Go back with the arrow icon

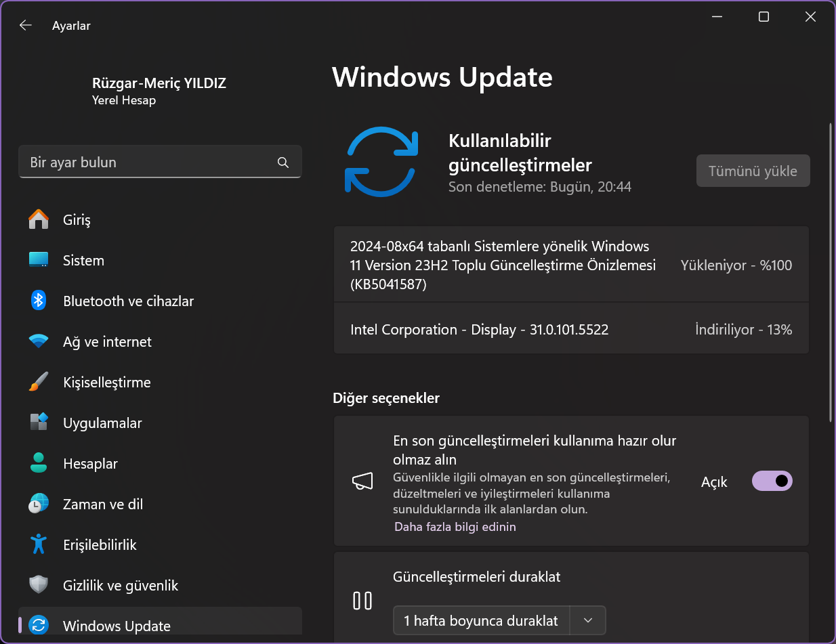(26, 25)
